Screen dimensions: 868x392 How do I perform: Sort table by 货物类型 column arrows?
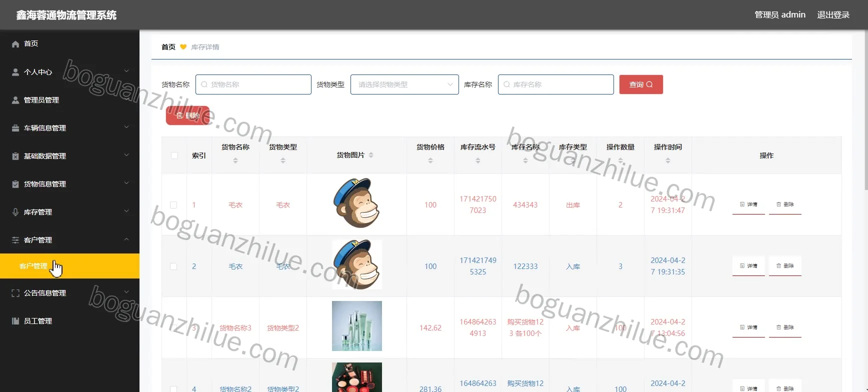[283, 160]
